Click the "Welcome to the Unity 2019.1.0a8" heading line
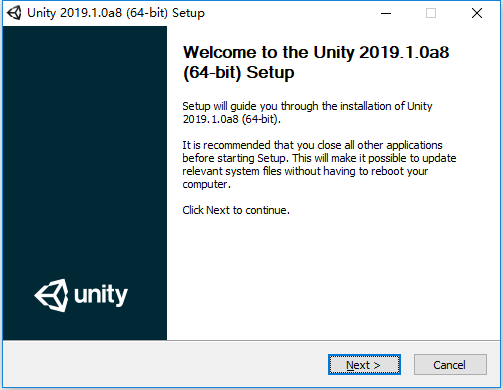This screenshot has height=390, width=503. [x=316, y=52]
